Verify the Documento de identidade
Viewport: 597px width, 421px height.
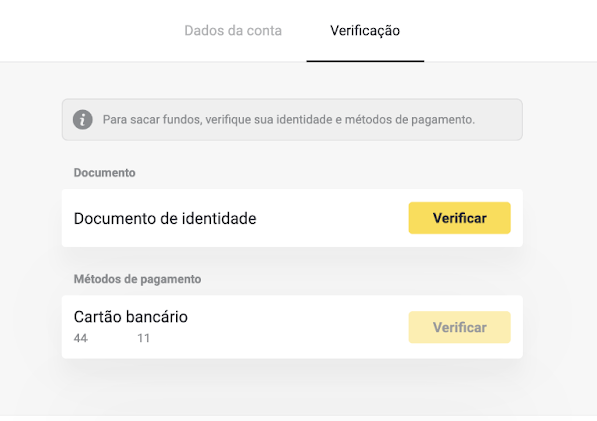point(460,218)
